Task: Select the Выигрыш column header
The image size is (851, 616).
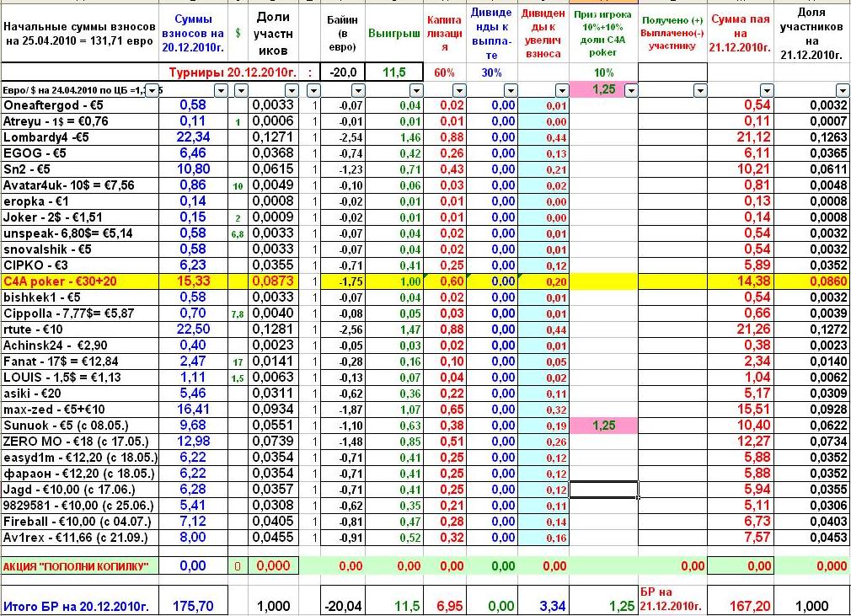Action: tap(394, 34)
